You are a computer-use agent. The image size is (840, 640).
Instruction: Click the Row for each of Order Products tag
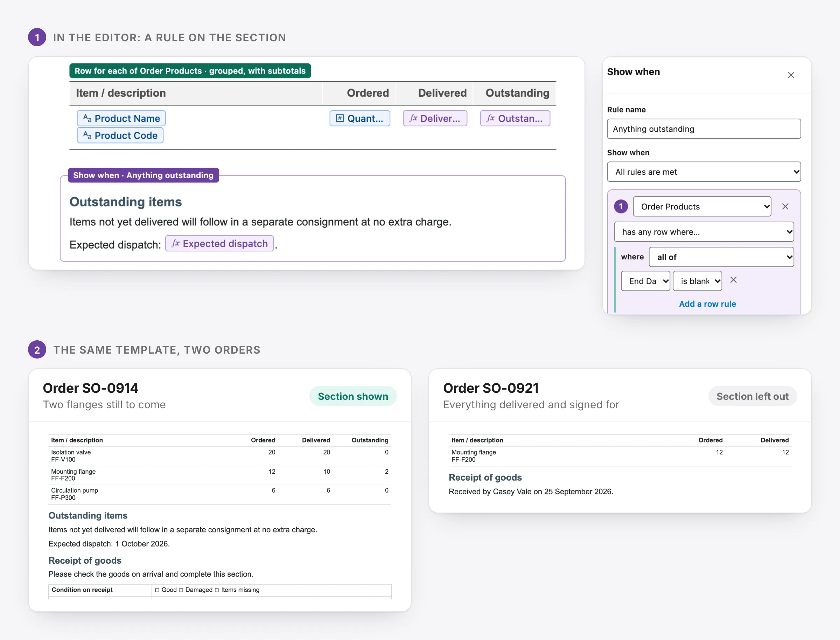pyautogui.click(x=190, y=71)
